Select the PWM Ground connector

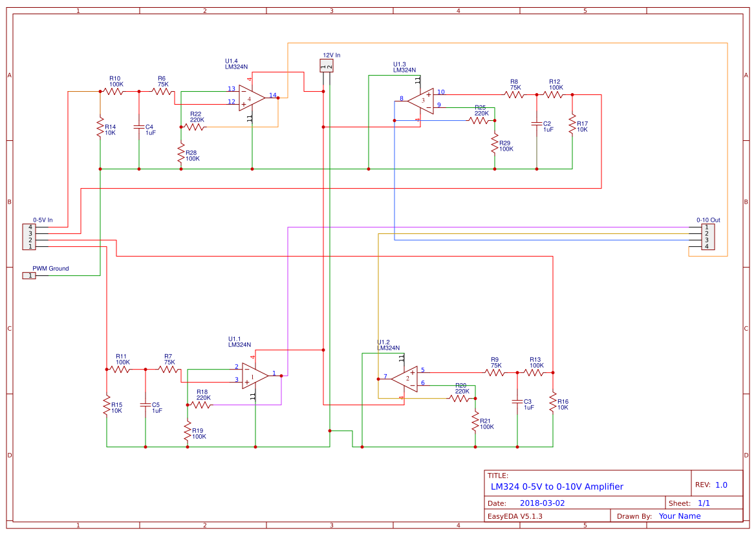coord(29,275)
